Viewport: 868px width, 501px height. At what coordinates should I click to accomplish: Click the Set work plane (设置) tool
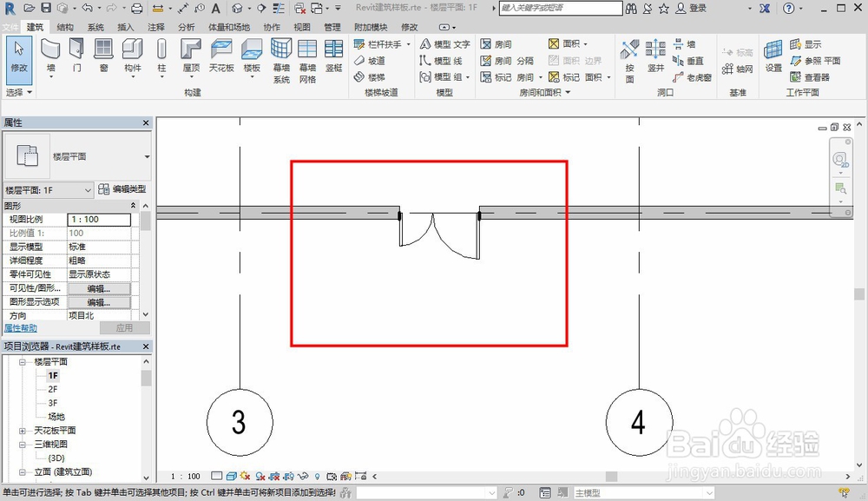[773, 56]
